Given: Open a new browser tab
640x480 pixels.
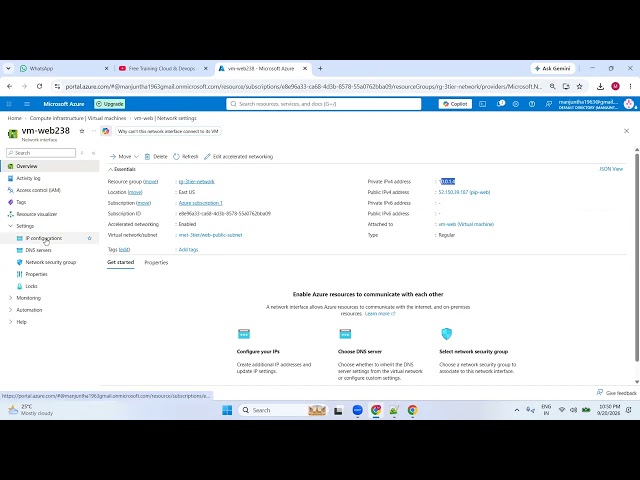Looking at the screenshot, I should (320, 69).
